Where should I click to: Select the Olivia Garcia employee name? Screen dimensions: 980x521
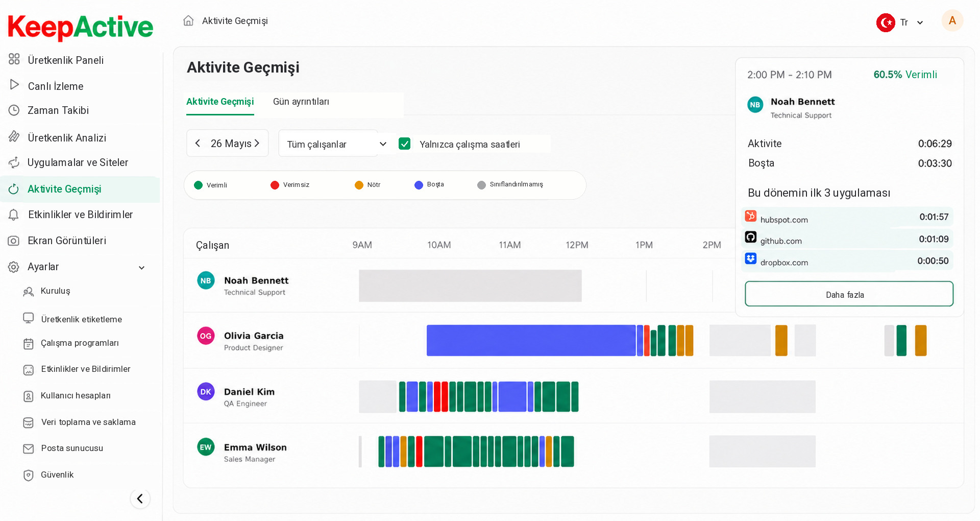click(254, 336)
